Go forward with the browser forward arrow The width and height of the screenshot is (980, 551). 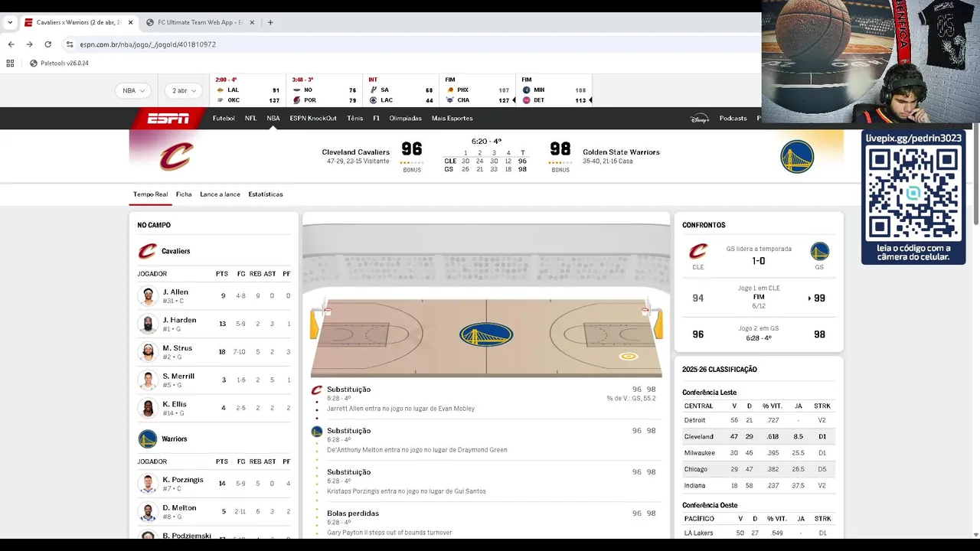click(x=29, y=44)
